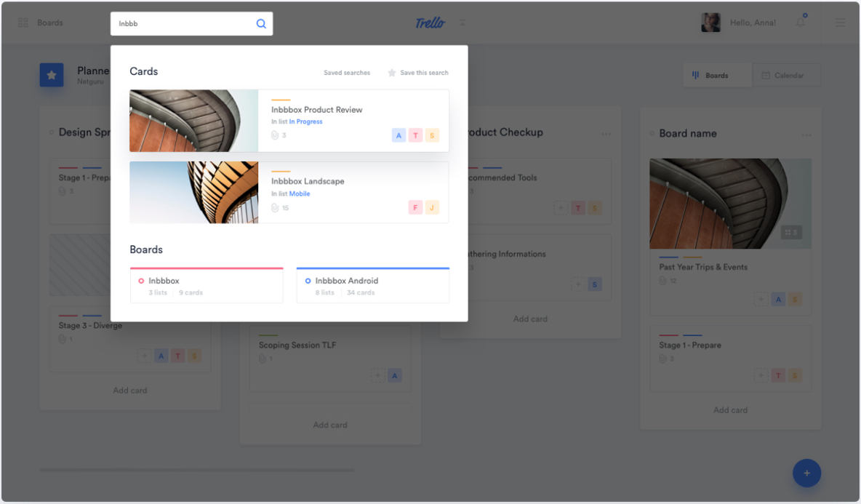
Task: Click the attachment clip icon on Inbbbox Landscape
Action: click(275, 207)
